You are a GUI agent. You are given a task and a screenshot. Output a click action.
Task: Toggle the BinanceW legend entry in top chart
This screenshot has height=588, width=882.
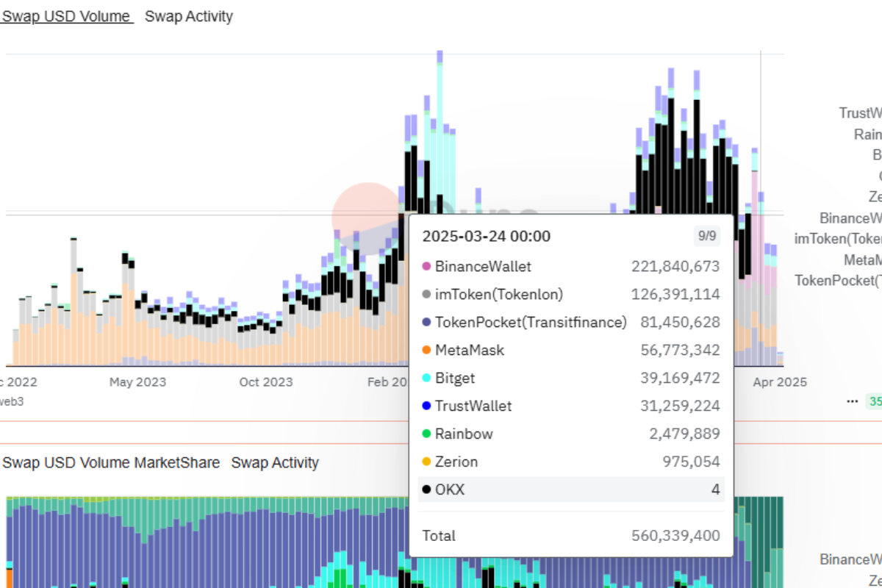tap(850, 218)
